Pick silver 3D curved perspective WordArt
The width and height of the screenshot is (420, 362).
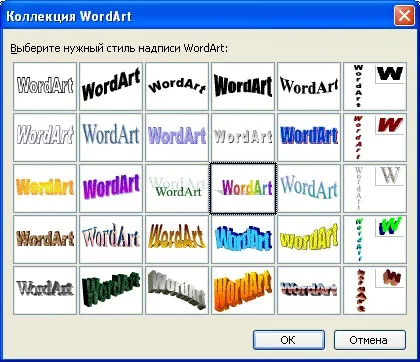177,290
